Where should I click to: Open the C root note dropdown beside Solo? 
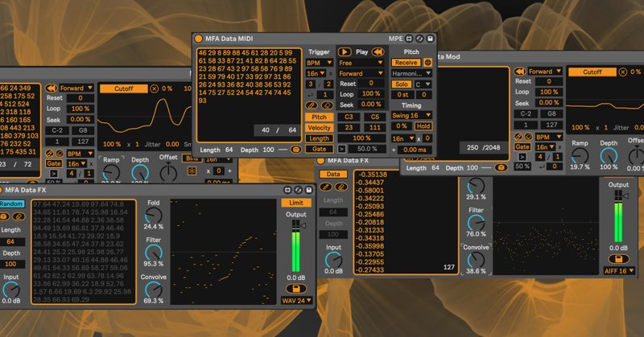click(x=423, y=84)
